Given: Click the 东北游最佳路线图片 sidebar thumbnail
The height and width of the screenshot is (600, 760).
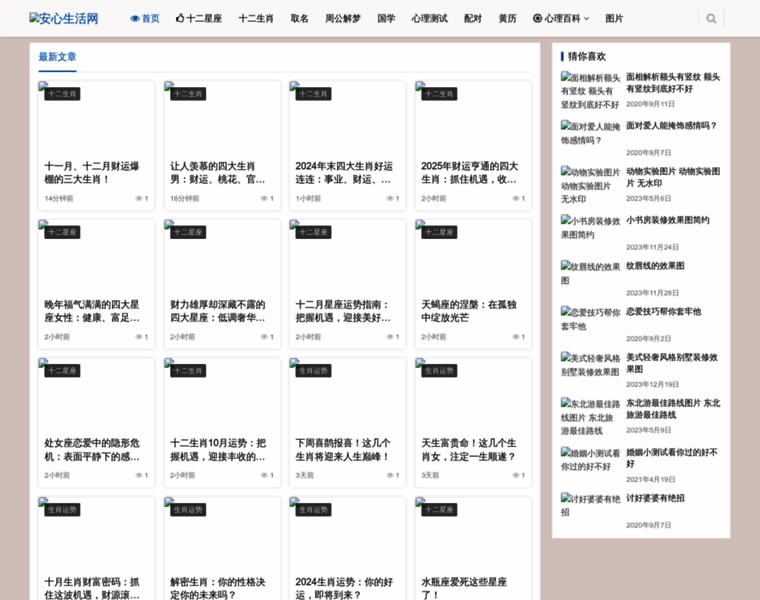Looking at the screenshot, I should [x=590, y=417].
